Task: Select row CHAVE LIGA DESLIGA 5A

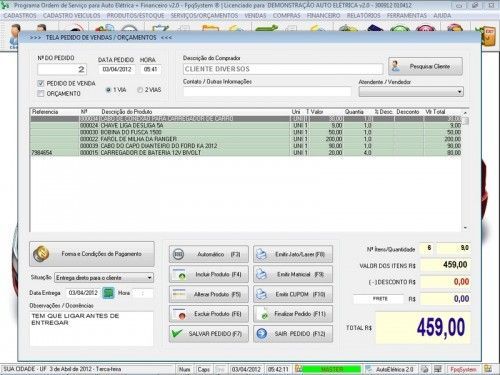Action: coord(246,126)
